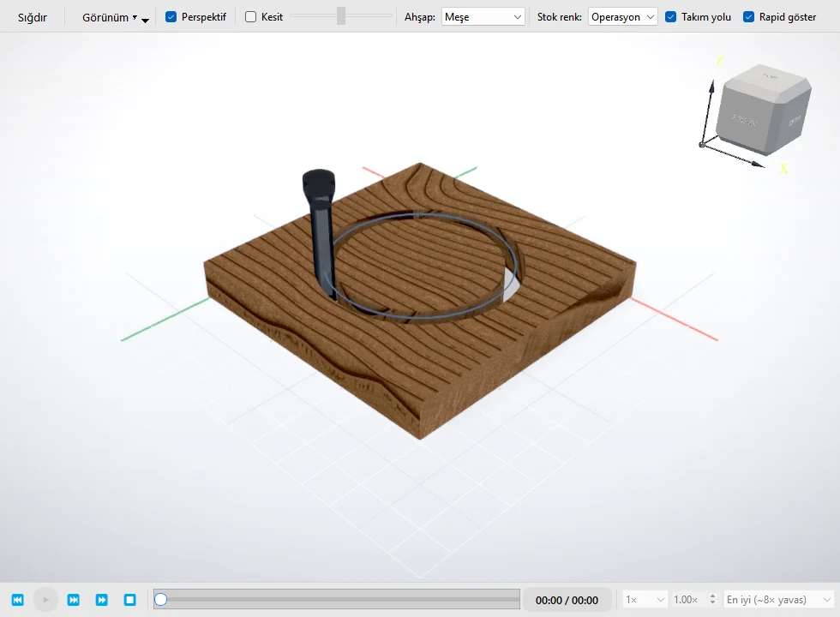The width and height of the screenshot is (840, 617).
Task: Enable the Kesit section checkbox
Action: [x=250, y=17]
